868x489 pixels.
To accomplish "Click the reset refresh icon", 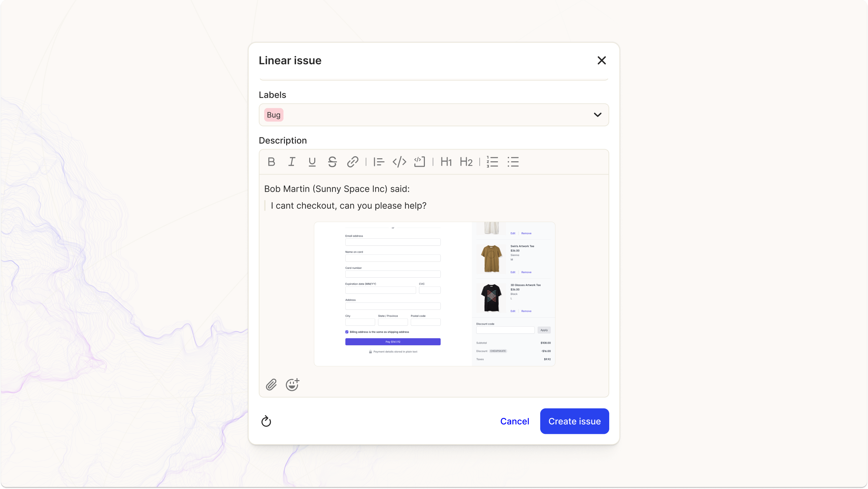I will (266, 421).
